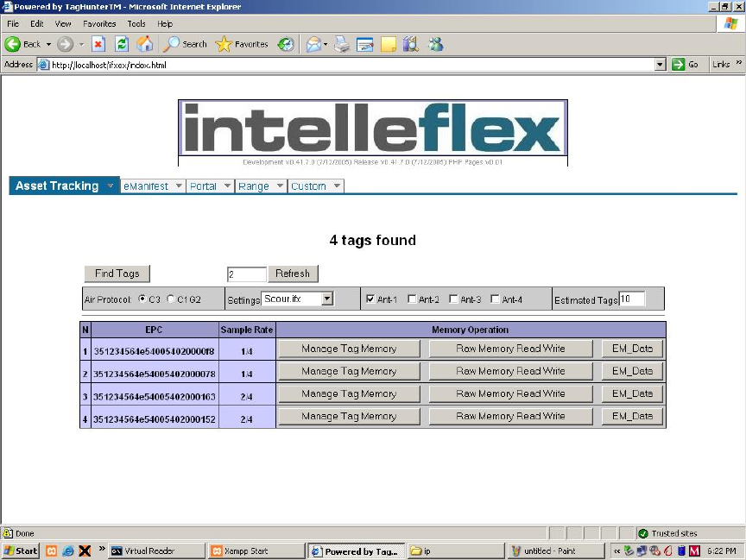This screenshot has height=560, width=746.
Task: Enable the Ant-4 checkbox
Action: [495, 299]
